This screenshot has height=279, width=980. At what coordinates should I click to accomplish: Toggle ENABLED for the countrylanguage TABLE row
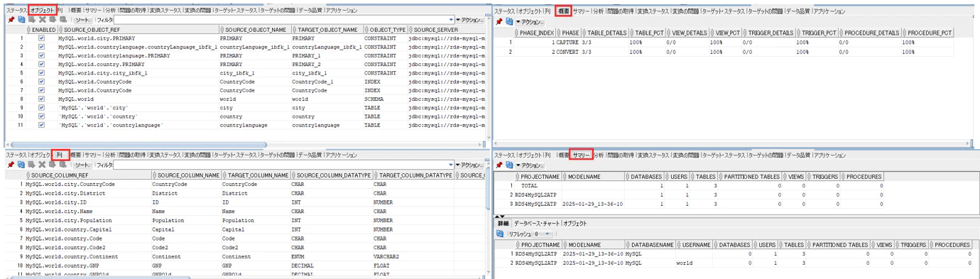(41, 124)
